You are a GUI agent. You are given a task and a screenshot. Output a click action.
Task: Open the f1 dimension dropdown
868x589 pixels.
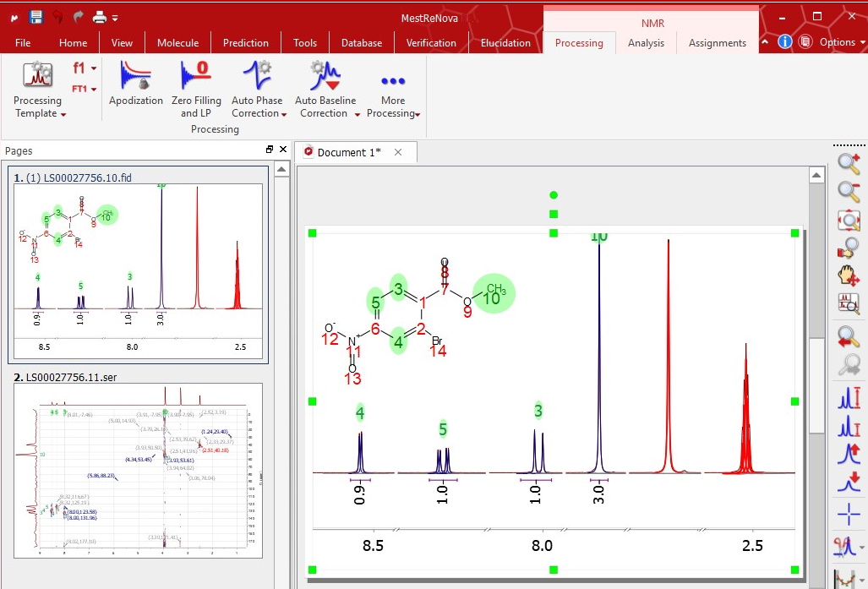[93, 68]
